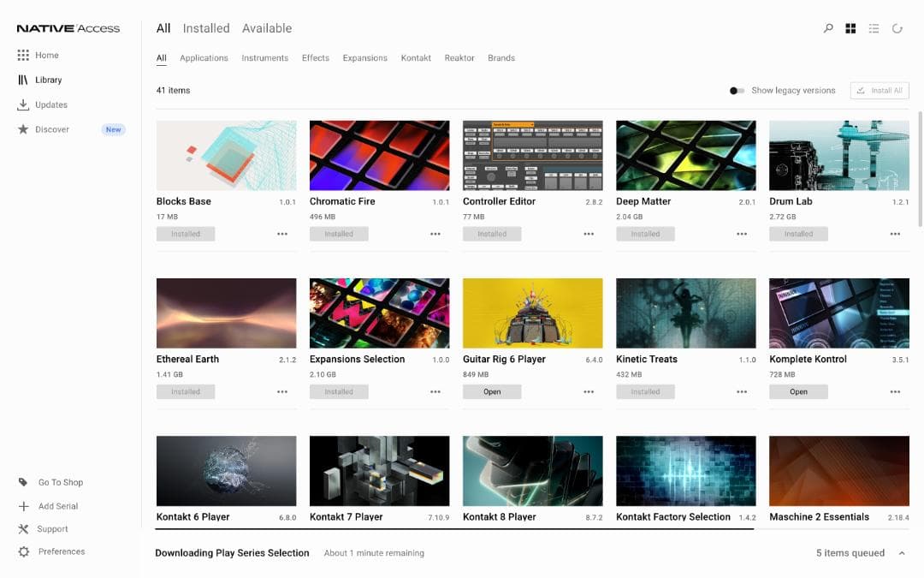
Task: Open the options menu for Drum Lab
Action: [x=895, y=234]
